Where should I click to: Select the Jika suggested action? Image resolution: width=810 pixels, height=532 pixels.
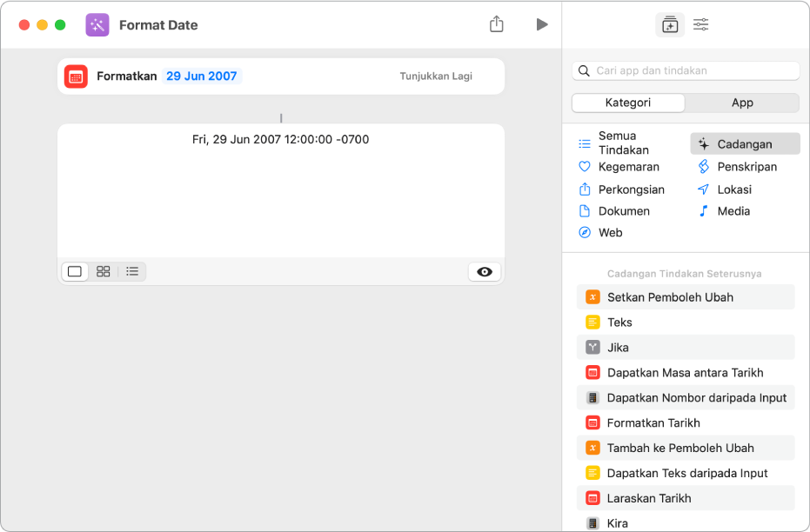coord(618,348)
